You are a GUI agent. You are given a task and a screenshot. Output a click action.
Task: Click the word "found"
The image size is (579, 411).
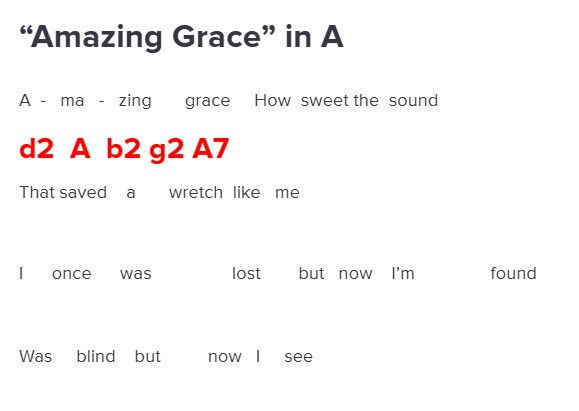(x=513, y=273)
